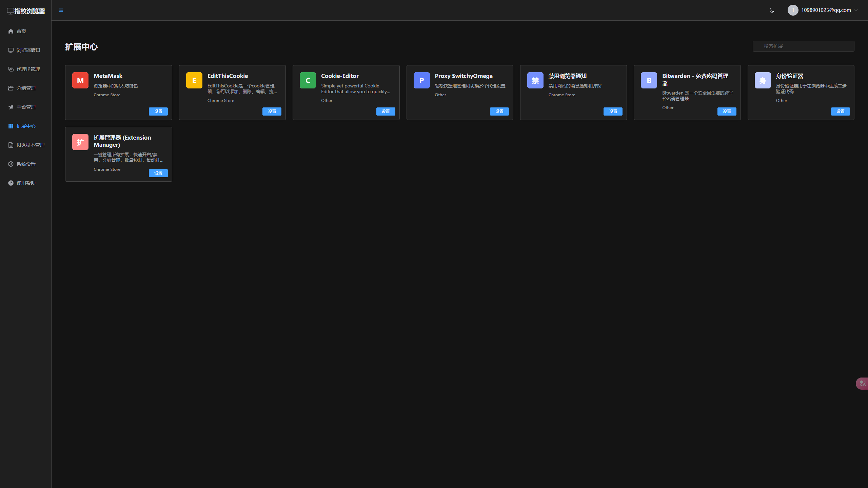Click 设置 button on 身份验证器 card
Screen dimensions: 868x488
840,111
